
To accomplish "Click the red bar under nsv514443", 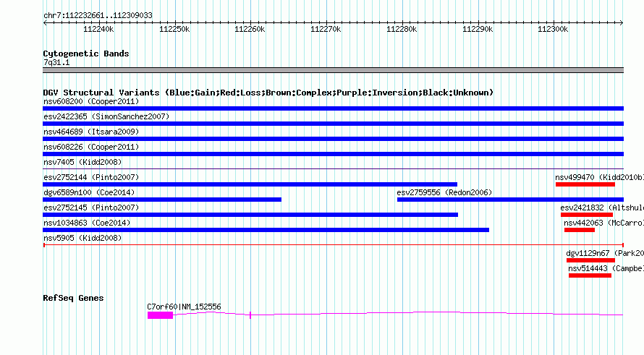I will click(590, 275).
